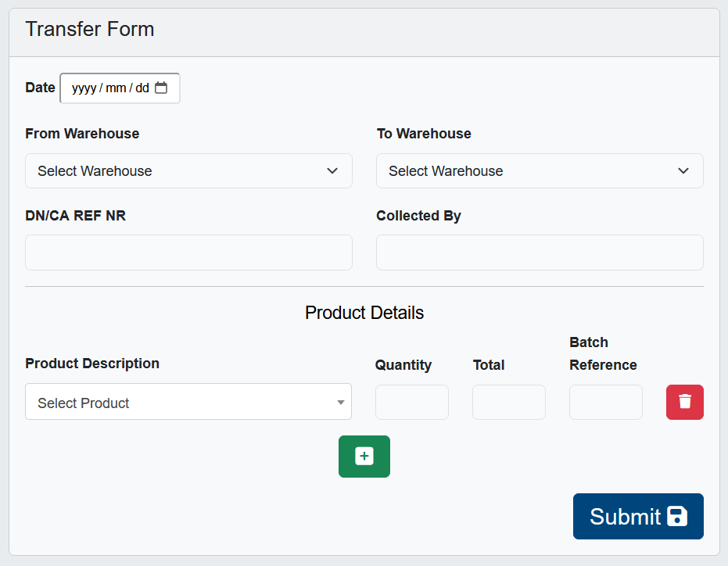728x566 pixels.
Task: Click the DN/CA REF NR text field
Action: coord(188,253)
